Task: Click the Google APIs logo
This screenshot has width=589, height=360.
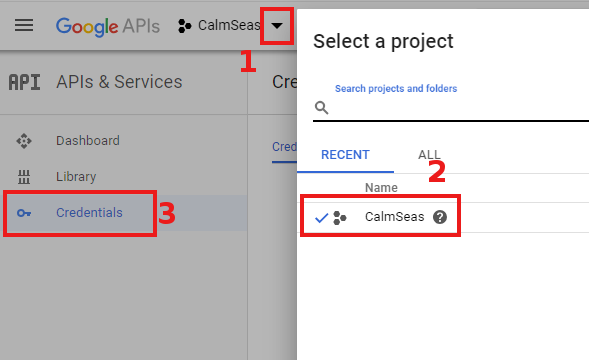Action: point(108,26)
